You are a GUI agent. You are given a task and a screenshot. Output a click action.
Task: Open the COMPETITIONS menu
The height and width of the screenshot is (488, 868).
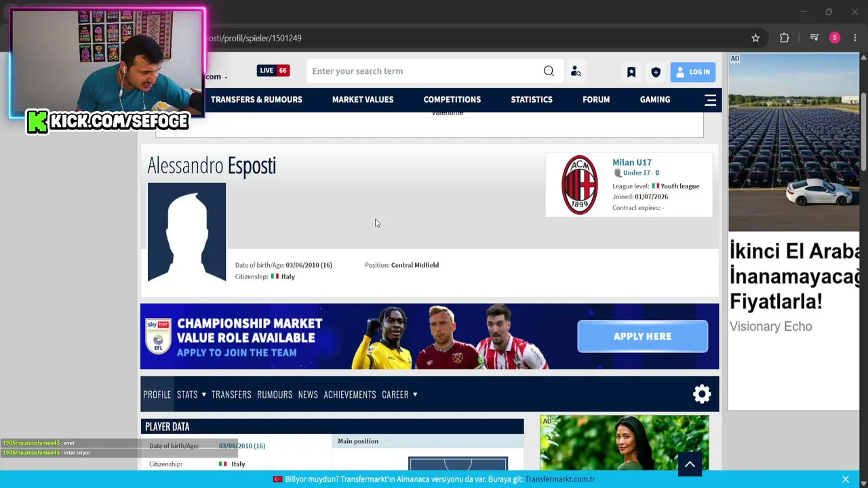452,100
